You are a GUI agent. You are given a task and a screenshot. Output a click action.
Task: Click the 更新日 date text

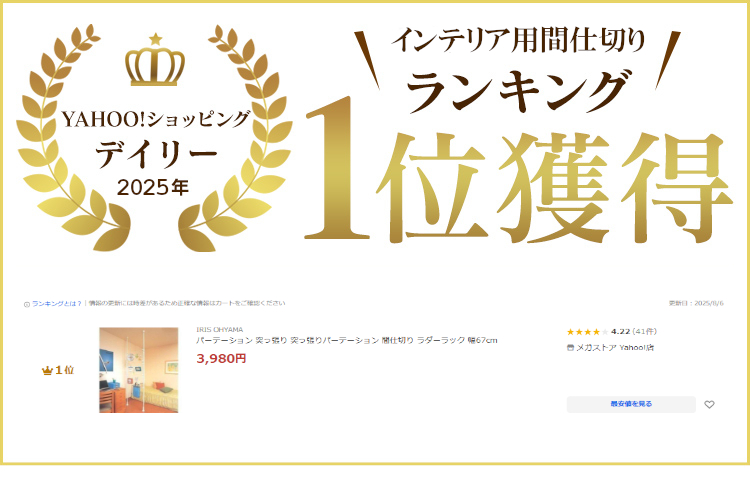coord(696,303)
